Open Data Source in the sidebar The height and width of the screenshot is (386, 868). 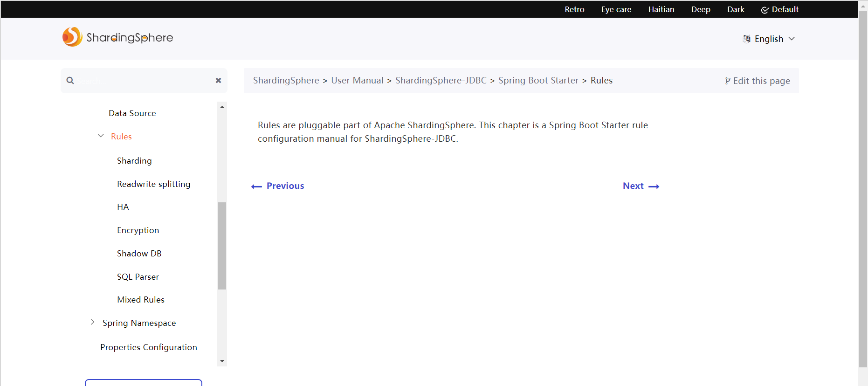(x=132, y=113)
